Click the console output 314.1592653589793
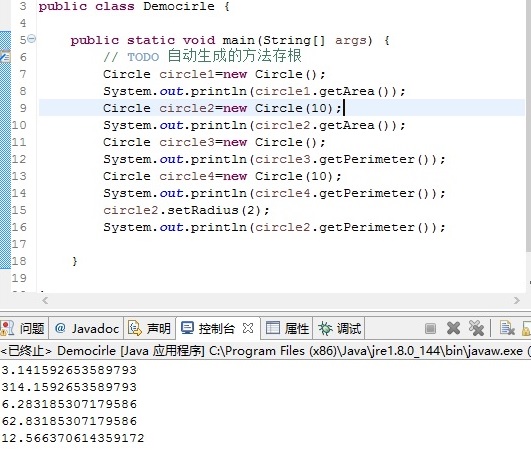This screenshot has width=531, height=450. click(69, 387)
